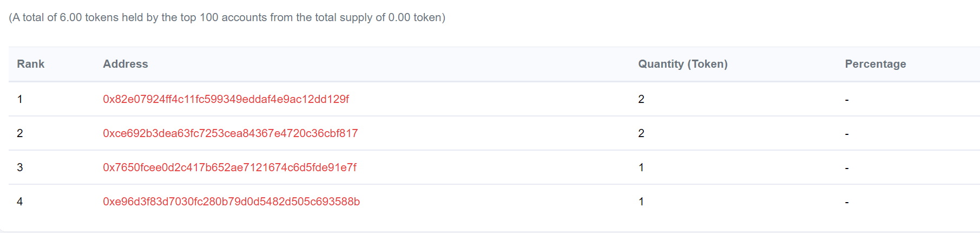Select rank 3 cell in table
Viewport: 980px width, 233px height.
coord(20,167)
